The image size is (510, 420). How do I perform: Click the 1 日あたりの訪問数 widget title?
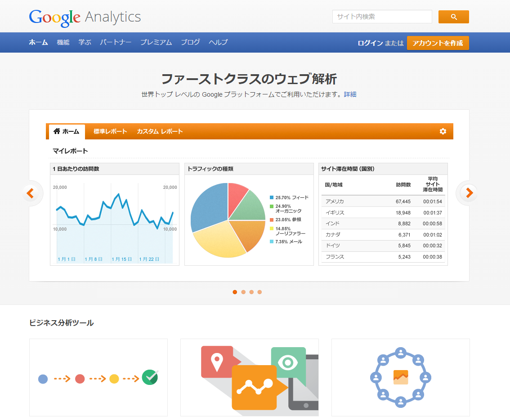point(76,169)
